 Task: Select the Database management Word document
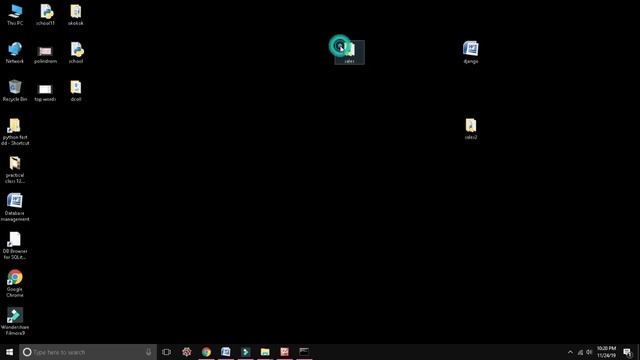pos(15,207)
